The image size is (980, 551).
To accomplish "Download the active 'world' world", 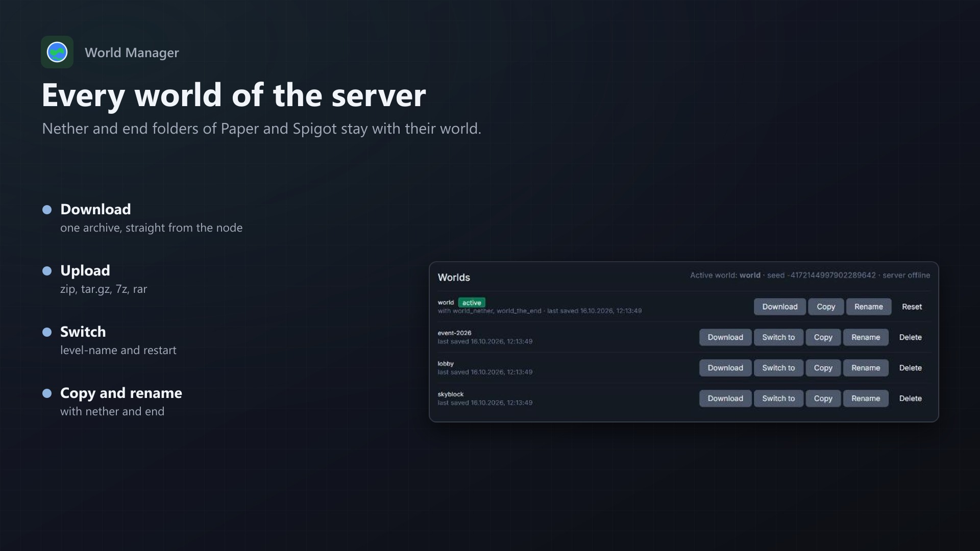I will pyautogui.click(x=779, y=307).
